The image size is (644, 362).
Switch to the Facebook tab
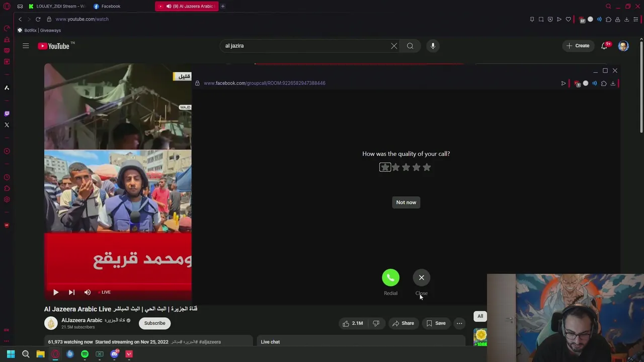(x=107, y=6)
